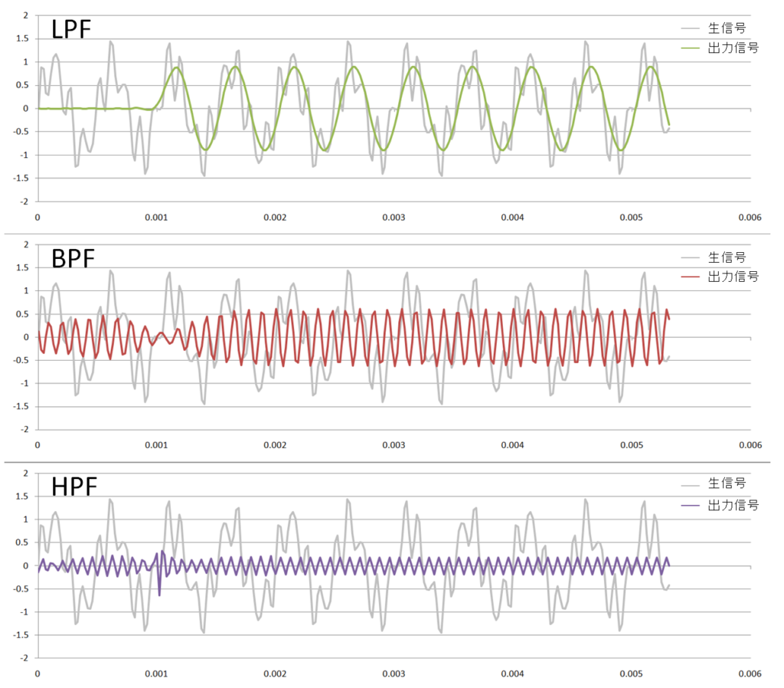Select 出力信号 legend entry in HPF chart
This screenshot has width=784, height=688.
pyautogui.click(x=733, y=506)
